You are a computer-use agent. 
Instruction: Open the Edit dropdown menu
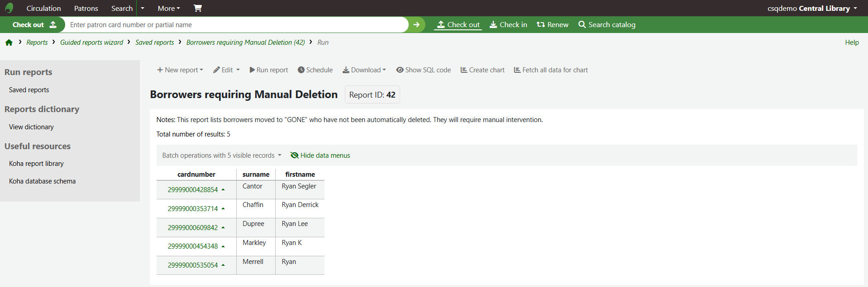(226, 70)
